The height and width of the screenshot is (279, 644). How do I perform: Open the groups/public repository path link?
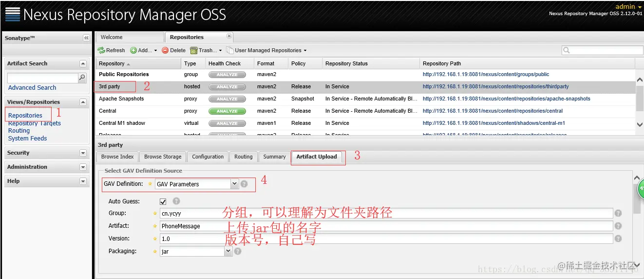point(486,75)
